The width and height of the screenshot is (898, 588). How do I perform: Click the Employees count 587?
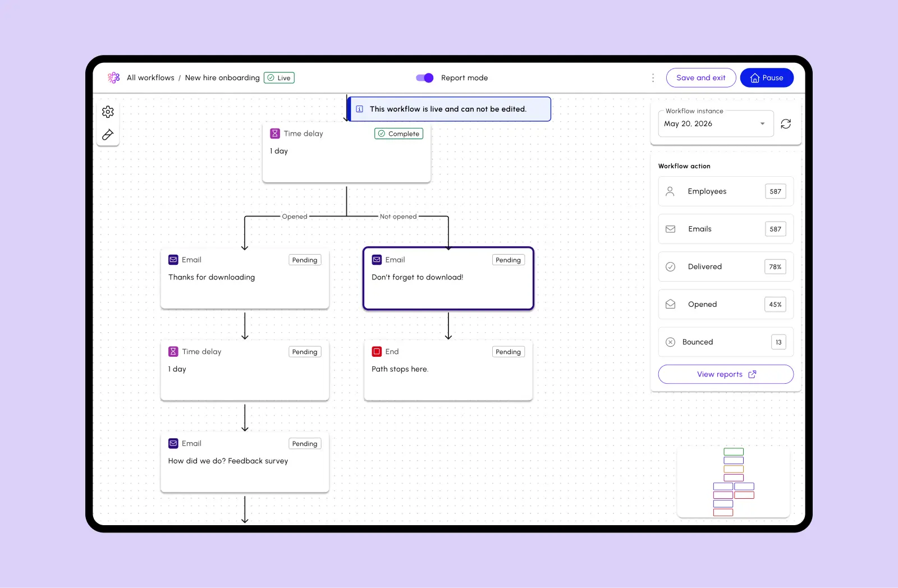coord(776,191)
